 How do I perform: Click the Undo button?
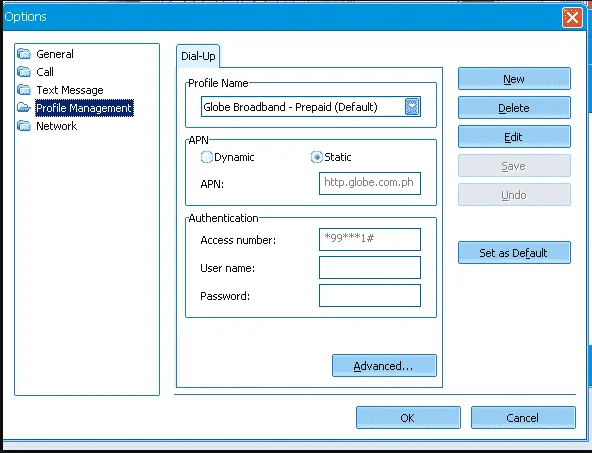(x=514, y=195)
